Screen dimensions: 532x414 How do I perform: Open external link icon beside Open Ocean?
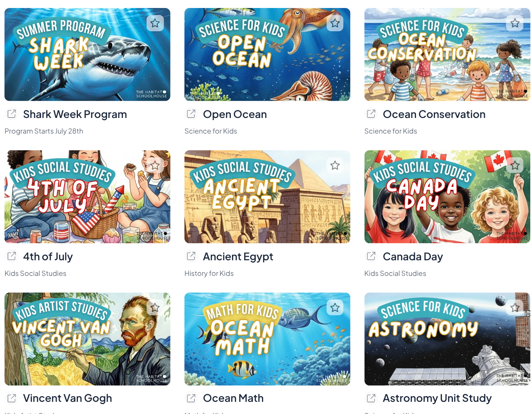[x=191, y=114]
